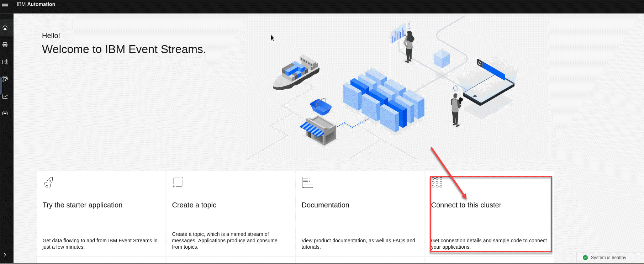
Task: Open the Topics sidebar icon
Action: 5,45
